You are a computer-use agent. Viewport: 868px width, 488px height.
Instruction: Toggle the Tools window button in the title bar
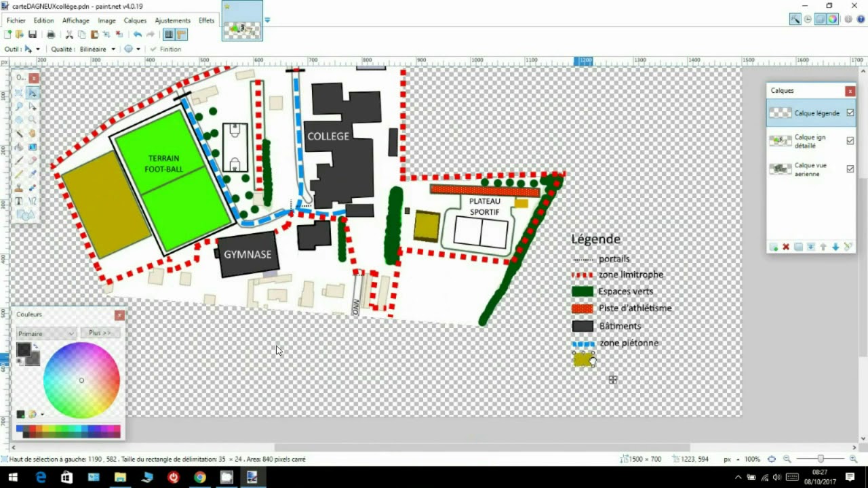click(795, 19)
